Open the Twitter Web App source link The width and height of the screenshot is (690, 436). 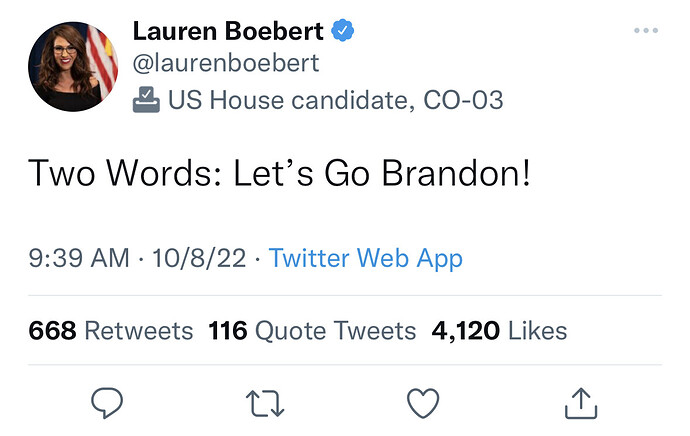pyautogui.click(x=366, y=258)
